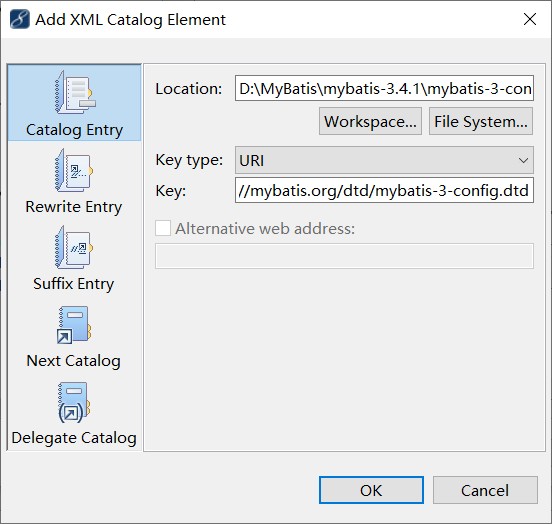552x524 pixels.
Task: Open the Key type dropdown
Action: click(384, 160)
